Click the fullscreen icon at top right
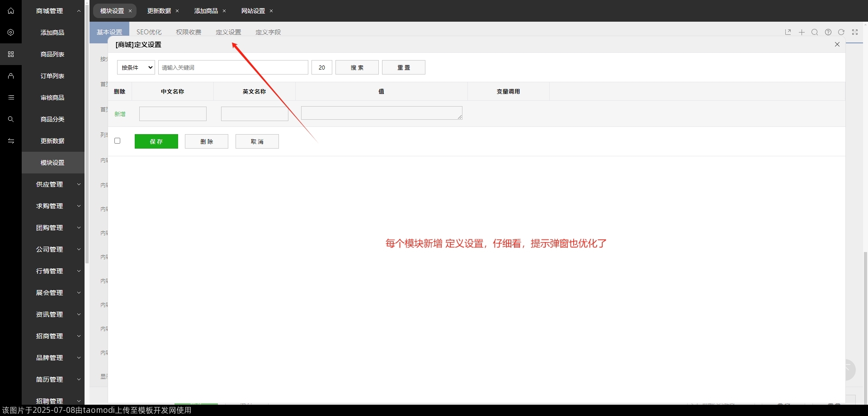868x416 pixels. [x=855, y=32]
